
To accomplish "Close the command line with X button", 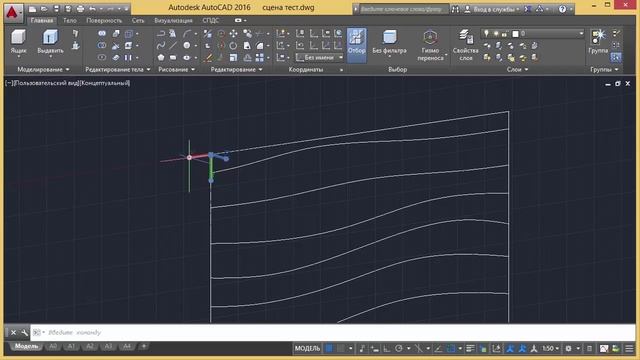I will [13, 332].
